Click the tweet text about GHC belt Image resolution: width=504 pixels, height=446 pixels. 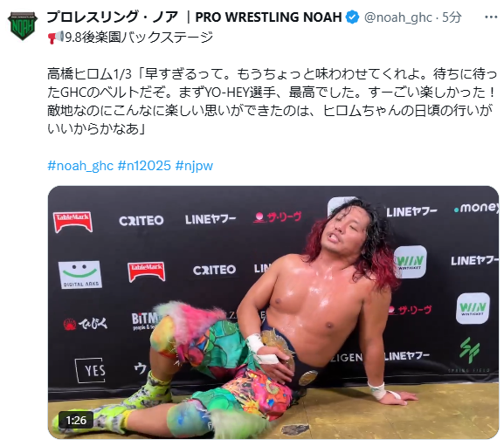click(272, 101)
